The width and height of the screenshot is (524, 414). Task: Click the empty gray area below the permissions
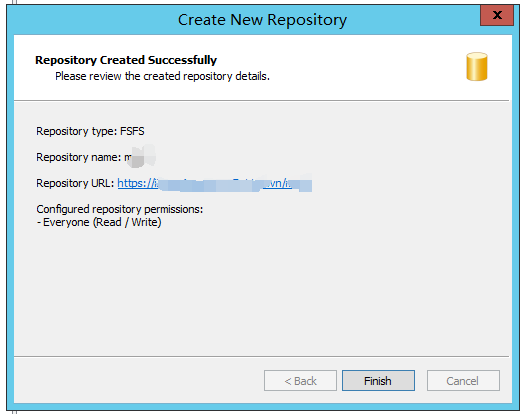click(261, 291)
